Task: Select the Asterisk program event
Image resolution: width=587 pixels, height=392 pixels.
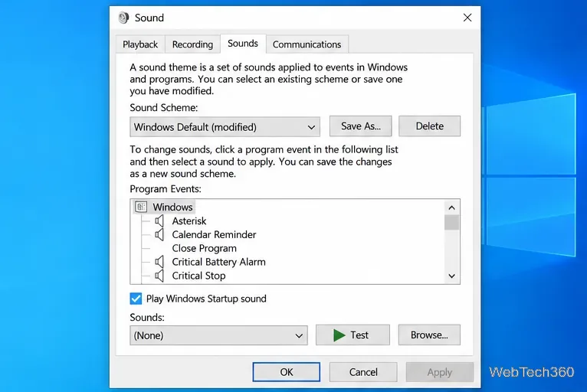Action: coord(189,221)
